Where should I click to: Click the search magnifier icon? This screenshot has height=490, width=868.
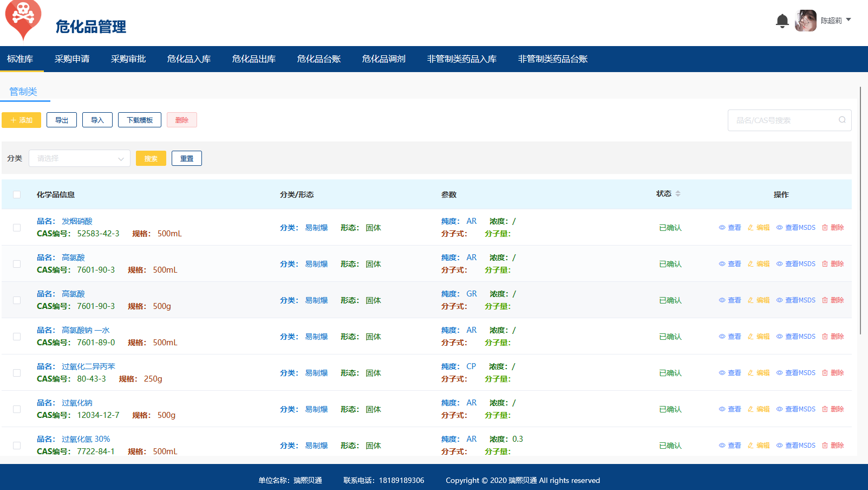(842, 120)
